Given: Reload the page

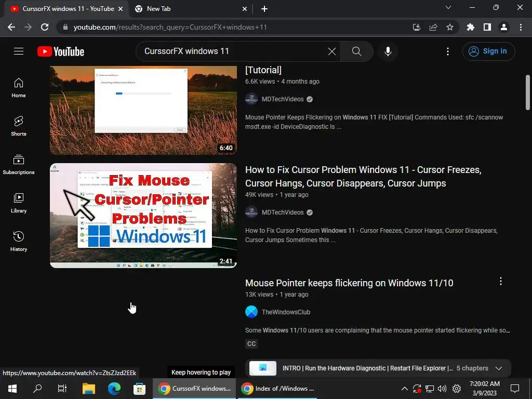Looking at the screenshot, I should pos(45,27).
